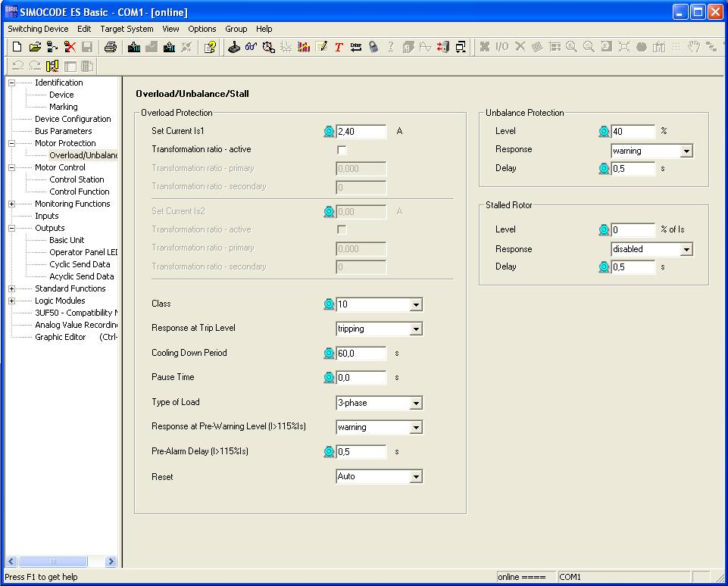Click the magnifier zoom-in toolbar icon

pyautogui.click(x=571, y=47)
